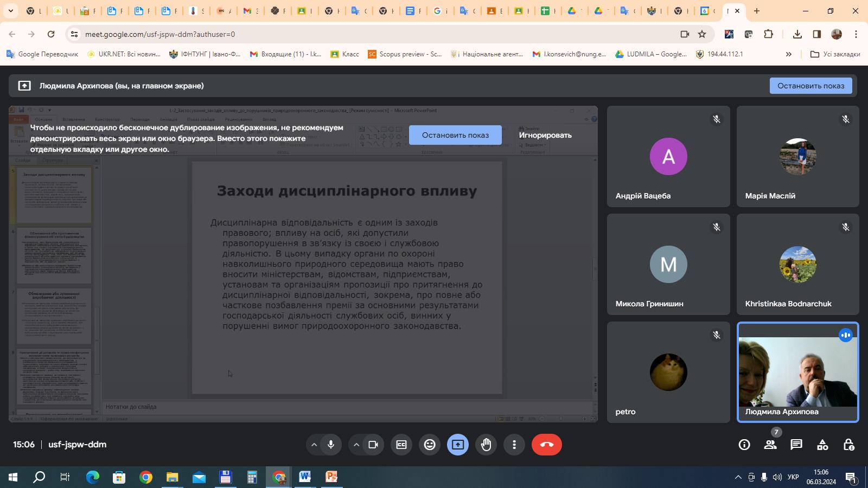Open the emoji reactions panel
Screen dimensions: 868x488
[x=430, y=444]
